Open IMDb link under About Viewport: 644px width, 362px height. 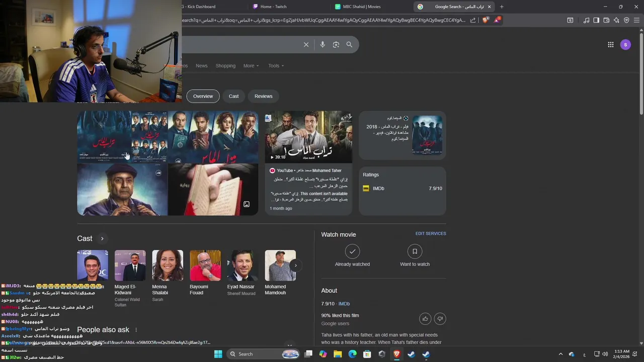tap(344, 304)
